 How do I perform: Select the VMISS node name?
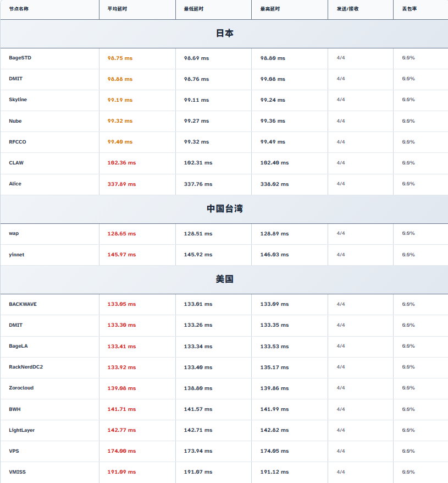(16, 472)
